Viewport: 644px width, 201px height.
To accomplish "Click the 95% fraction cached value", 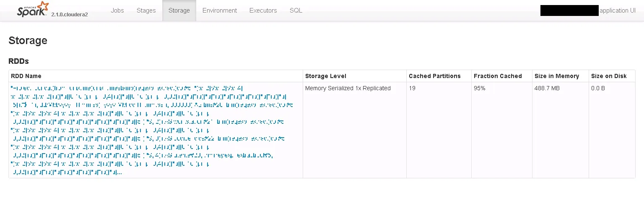I will pyautogui.click(x=479, y=88).
